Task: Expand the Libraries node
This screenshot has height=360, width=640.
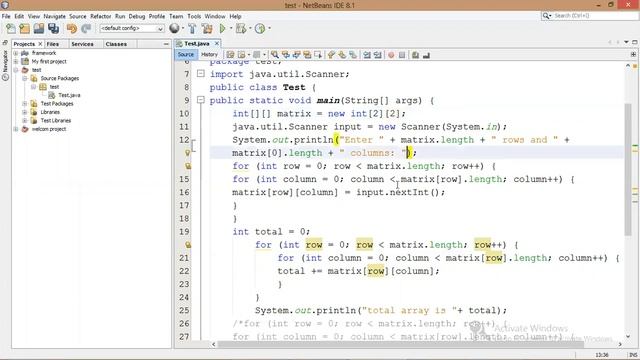Action: pyautogui.click(x=24, y=112)
